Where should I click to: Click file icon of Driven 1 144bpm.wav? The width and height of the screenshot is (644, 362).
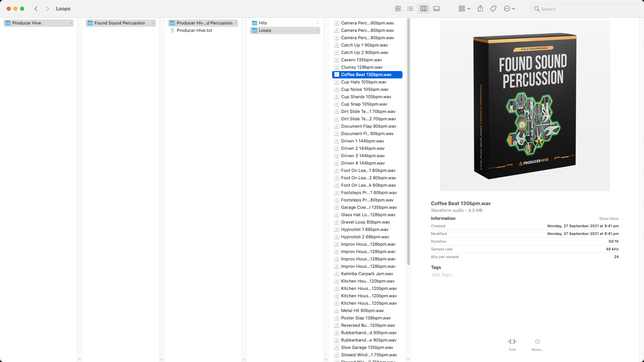[337, 141]
